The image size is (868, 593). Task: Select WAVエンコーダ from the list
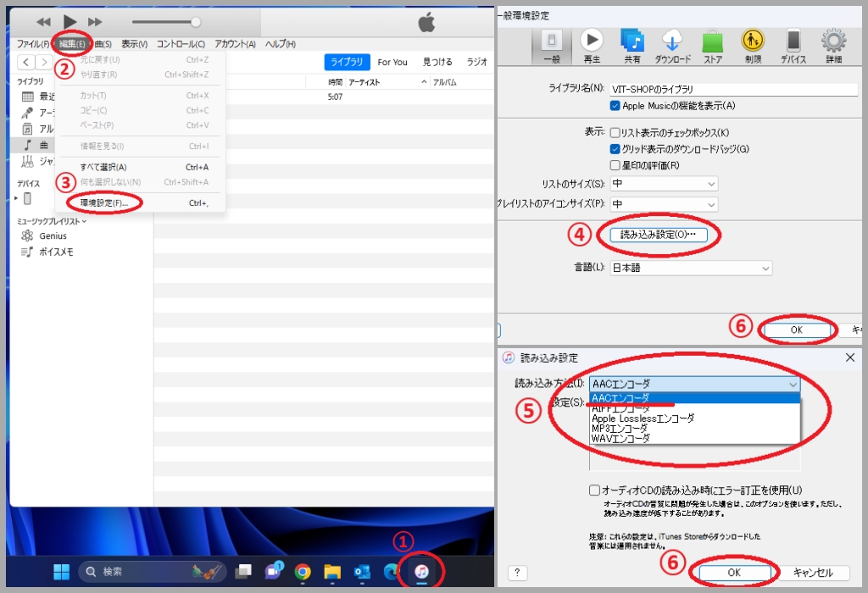[x=695, y=439]
